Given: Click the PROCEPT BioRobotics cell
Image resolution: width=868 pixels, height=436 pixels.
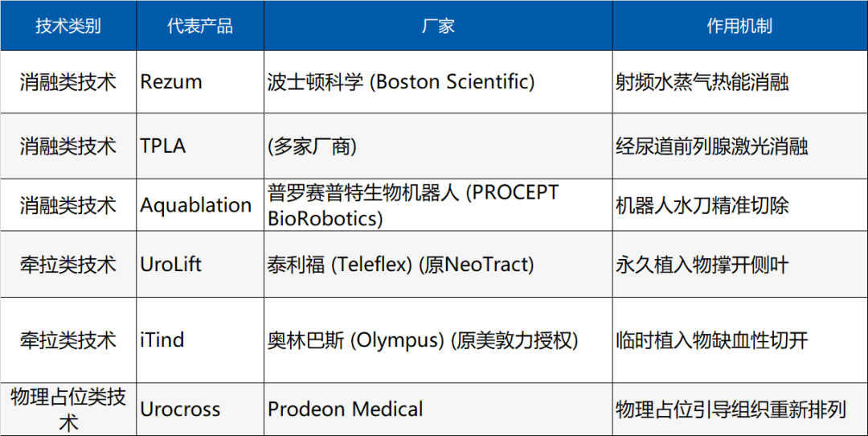Looking at the screenshot, I should (x=438, y=206).
